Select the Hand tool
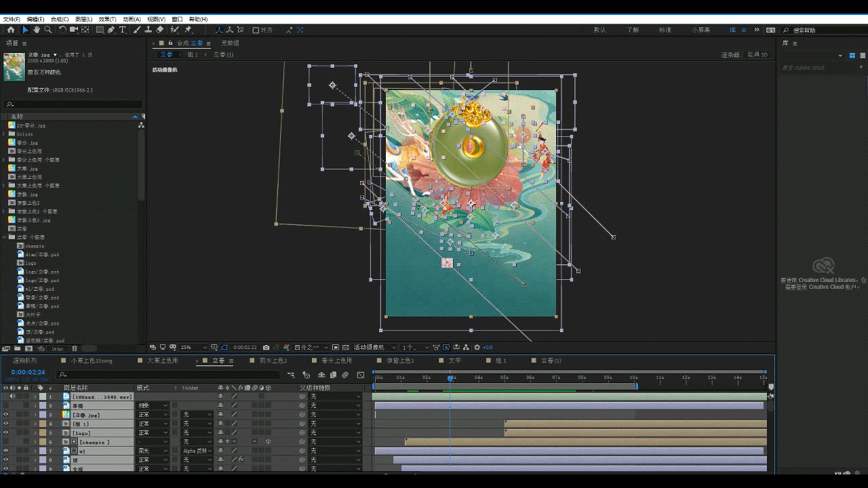This screenshot has height=488, width=868. [37, 30]
